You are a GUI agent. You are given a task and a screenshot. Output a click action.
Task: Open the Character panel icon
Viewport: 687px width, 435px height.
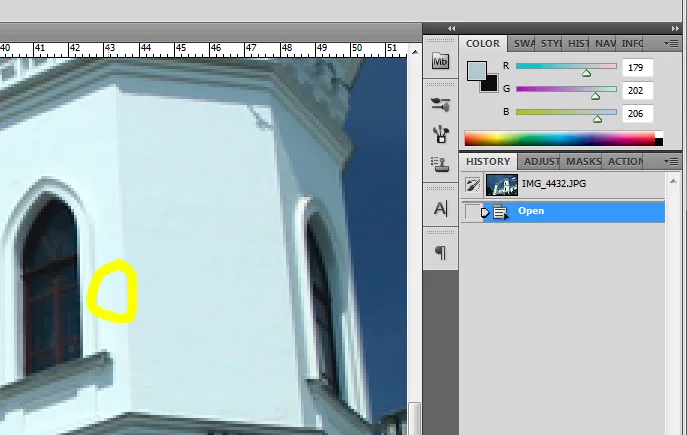(440, 209)
